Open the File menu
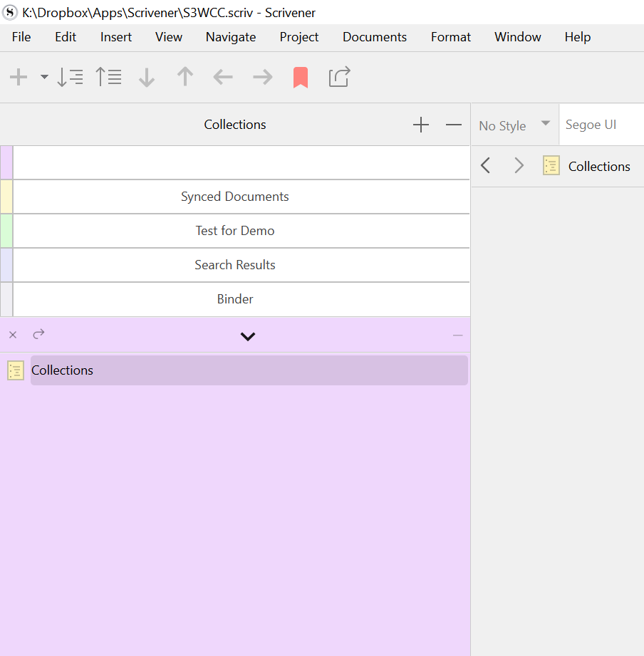Image resolution: width=644 pixels, height=656 pixels. pos(21,37)
